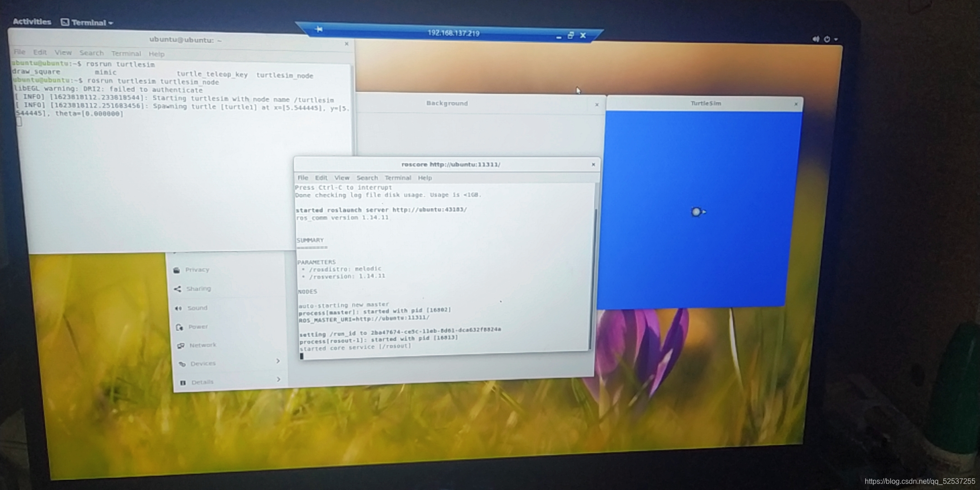The height and width of the screenshot is (490, 980).
Task: Close the Background settings window
Action: (x=597, y=105)
